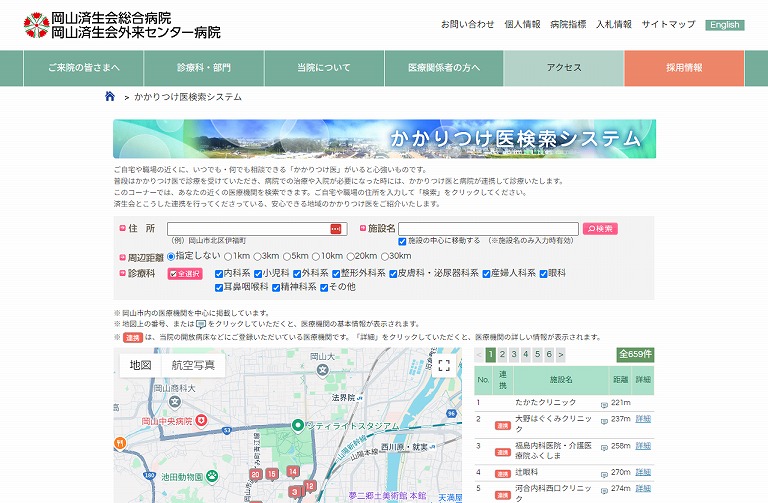768x503 pixels.
Task: Open the 診療科・部門 navigation menu
Action: click(204, 68)
